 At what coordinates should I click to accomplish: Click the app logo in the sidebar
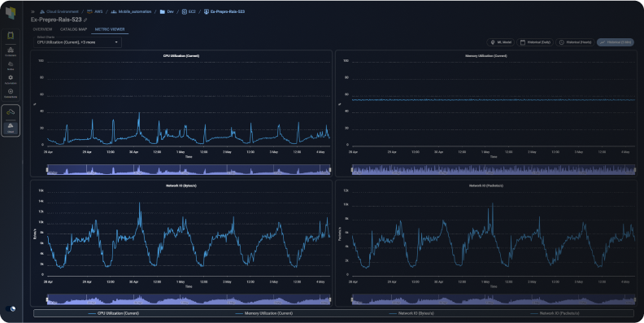[11, 13]
